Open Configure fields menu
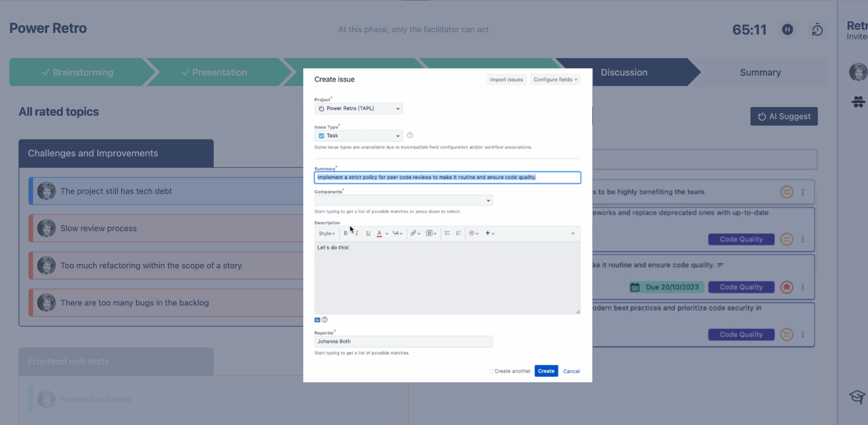Viewport: 868px width, 425px height. click(555, 80)
